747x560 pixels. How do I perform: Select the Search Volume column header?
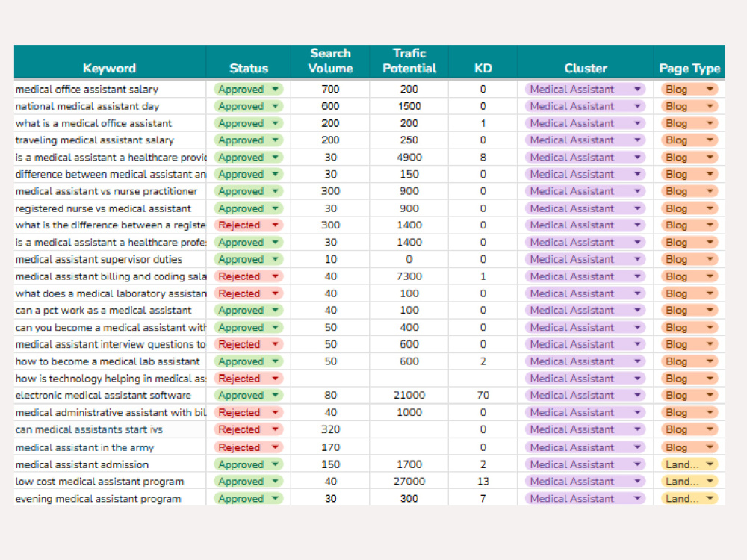coord(330,60)
